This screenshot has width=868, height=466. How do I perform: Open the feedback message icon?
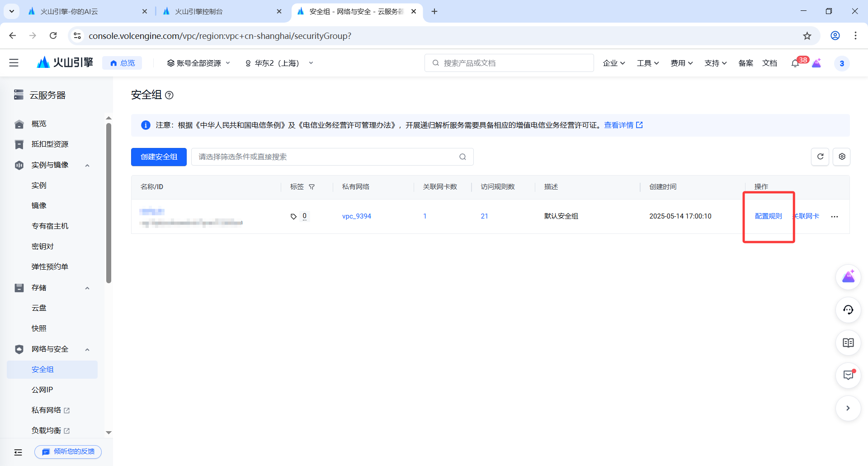coord(849,376)
